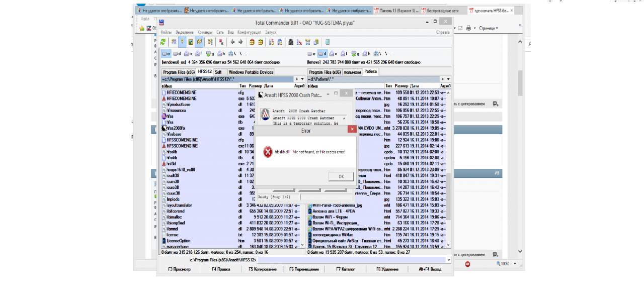Open the Выделение menu

point(185,32)
